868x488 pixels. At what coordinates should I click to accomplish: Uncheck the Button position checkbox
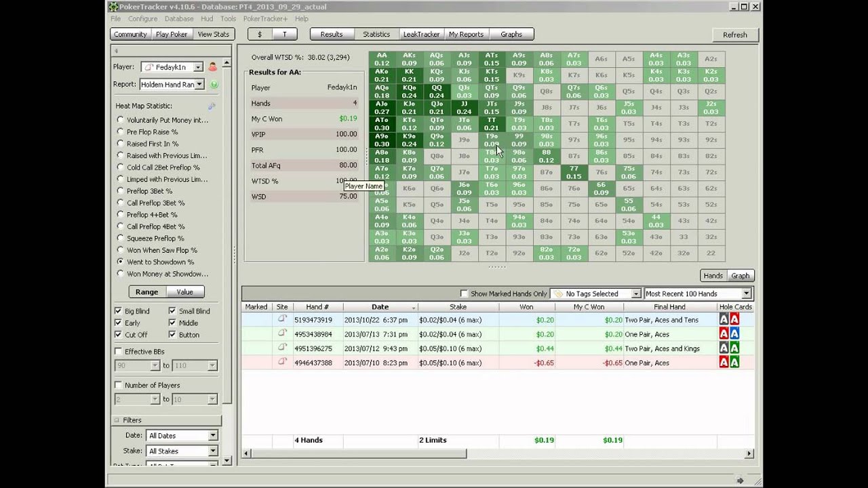(x=172, y=335)
